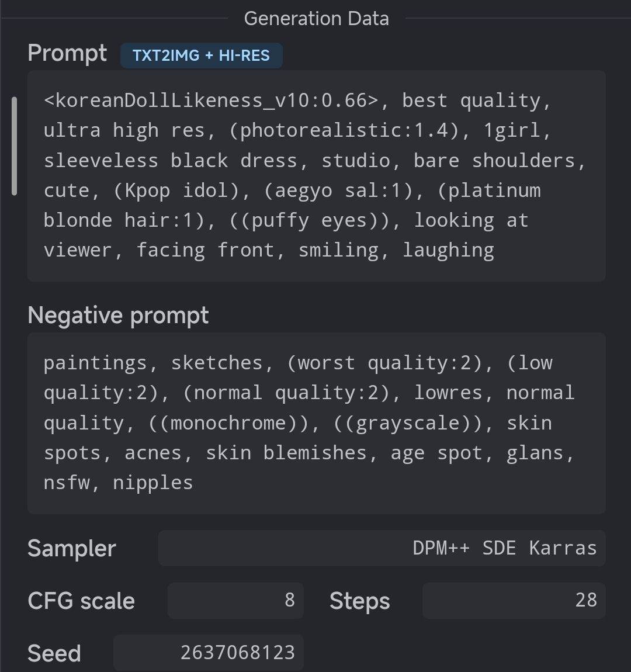Image resolution: width=631 pixels, height=672 pixels.
Task: Click the Prompt section label
Action: [x=67, y=54]
